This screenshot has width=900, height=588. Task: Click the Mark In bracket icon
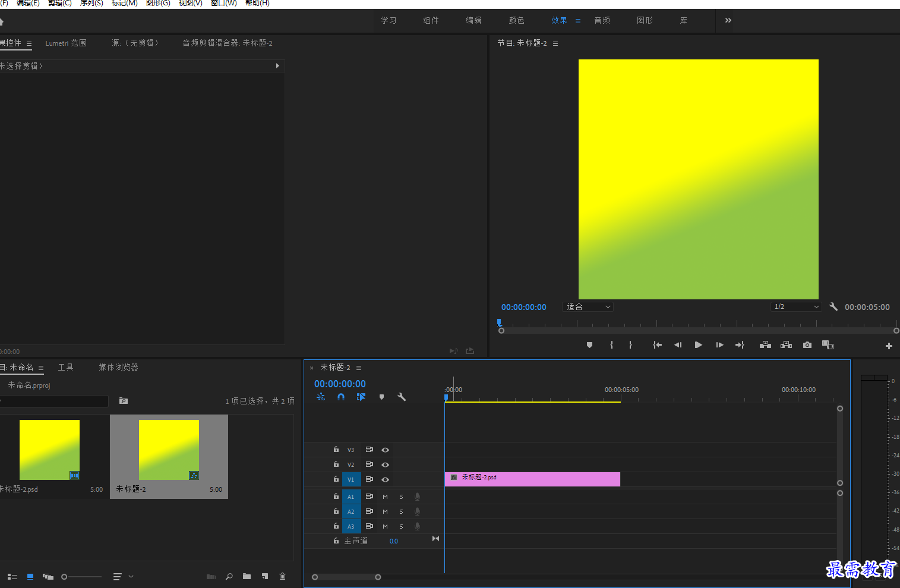coord(611,345)
